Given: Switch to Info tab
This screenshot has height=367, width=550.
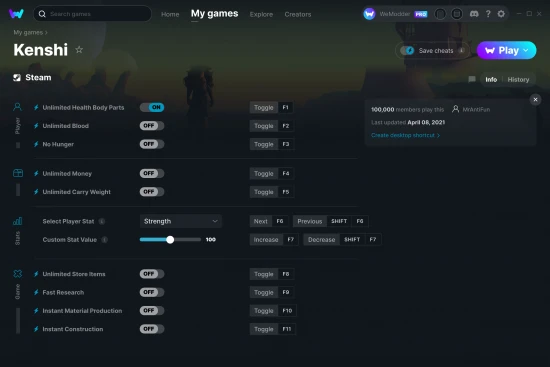Looking at the screenshot, I should (x=491, y=80).
